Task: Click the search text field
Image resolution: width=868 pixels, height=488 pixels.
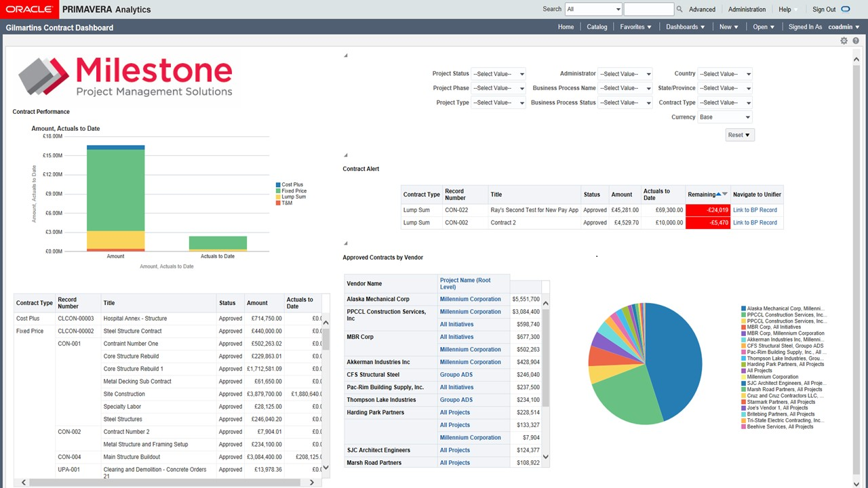Action: pos(648,9)
